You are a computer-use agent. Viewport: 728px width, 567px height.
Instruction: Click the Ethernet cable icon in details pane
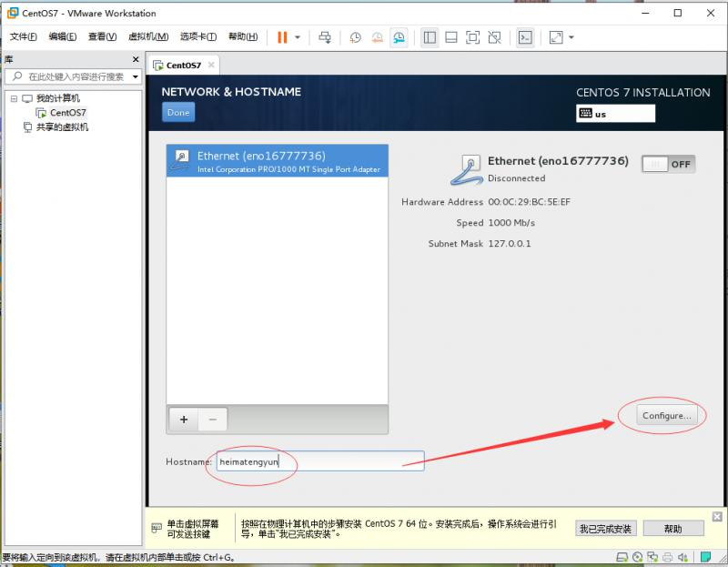pyautogui.click(x=467, y=170)
